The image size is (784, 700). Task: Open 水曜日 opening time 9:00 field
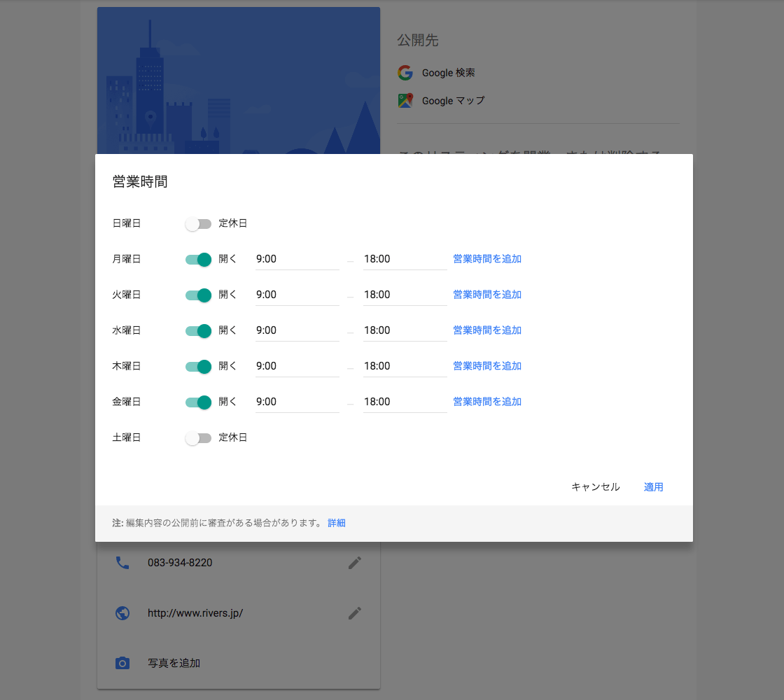coord(297,331)
